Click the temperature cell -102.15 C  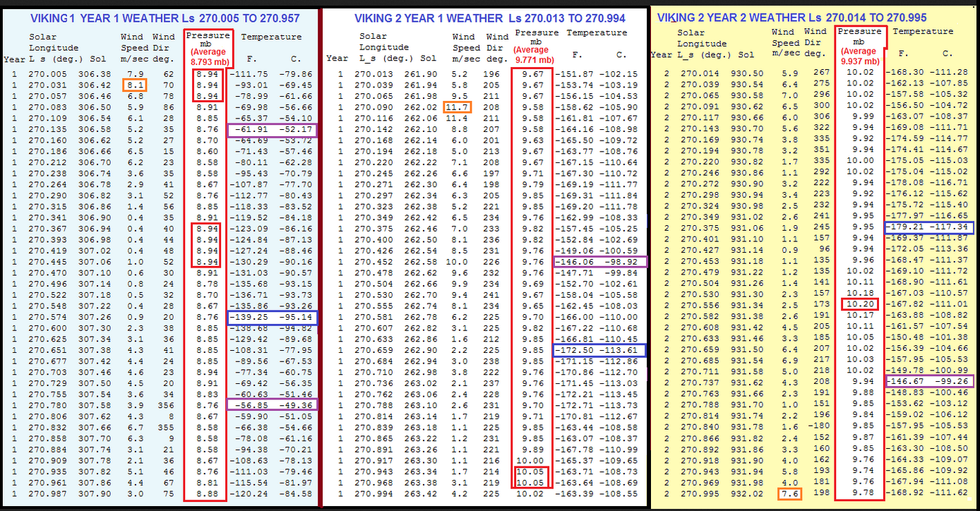pos(619,74)
